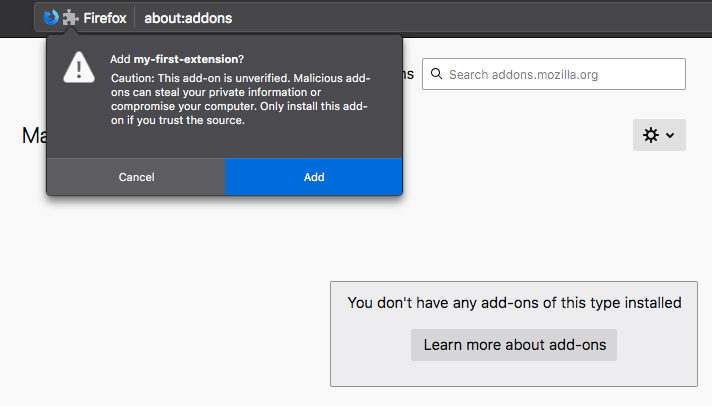Click the about:addons URL text
This screenshot has width=712, height=406.
(188, 18)
